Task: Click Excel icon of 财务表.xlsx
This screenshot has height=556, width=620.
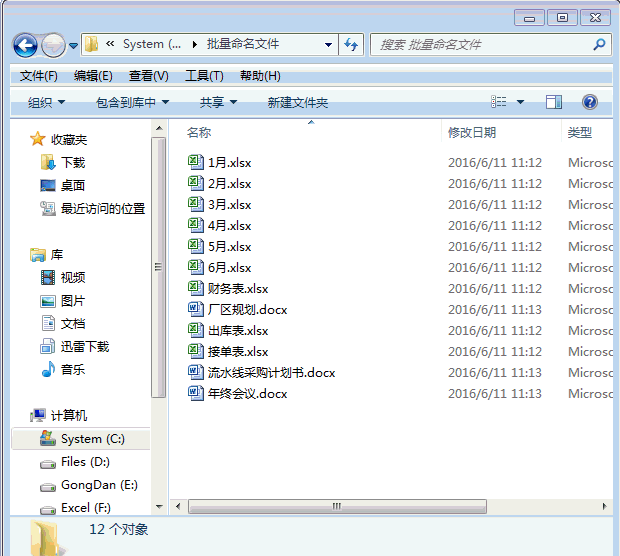Action: (x=195, y=288)
